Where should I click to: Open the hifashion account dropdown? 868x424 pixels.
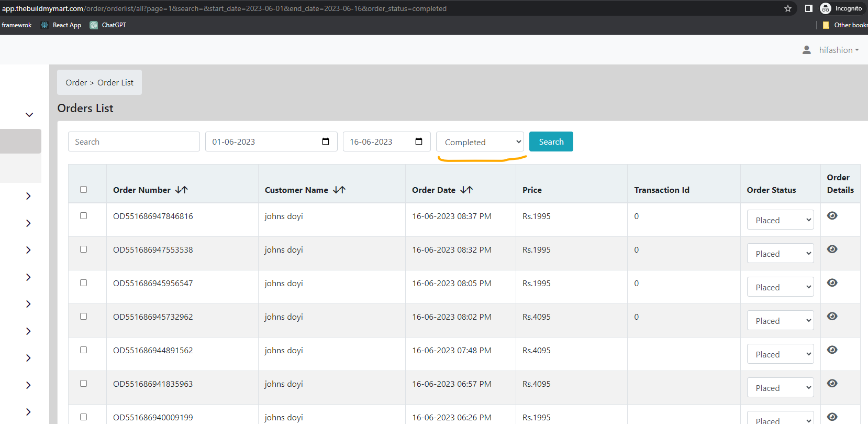pyautogui.click(x=839, y=50)
